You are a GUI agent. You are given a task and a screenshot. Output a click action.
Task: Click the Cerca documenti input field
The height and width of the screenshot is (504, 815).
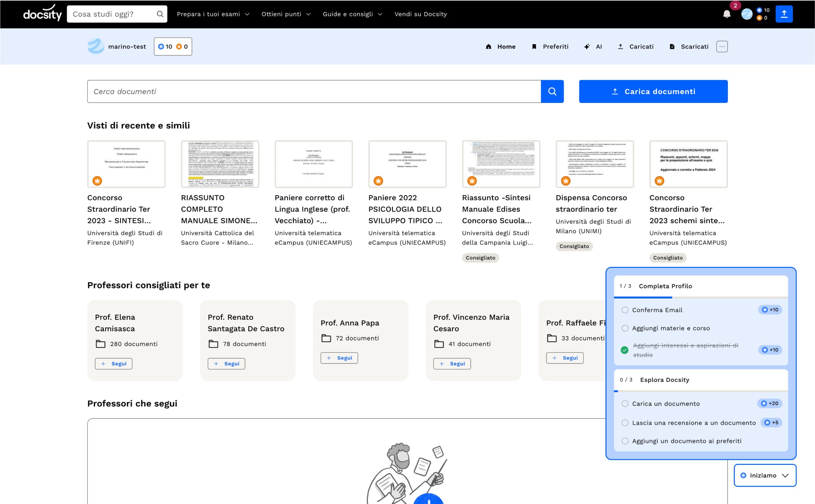click(314, 92)
